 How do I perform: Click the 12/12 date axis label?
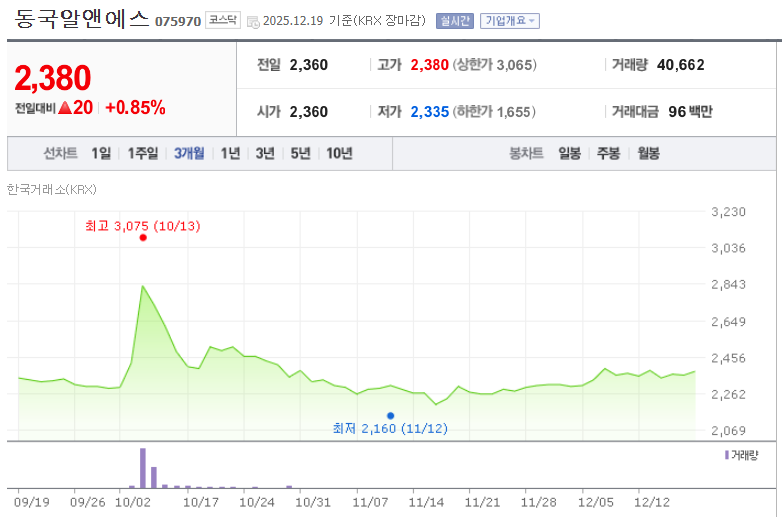(651, 503)
